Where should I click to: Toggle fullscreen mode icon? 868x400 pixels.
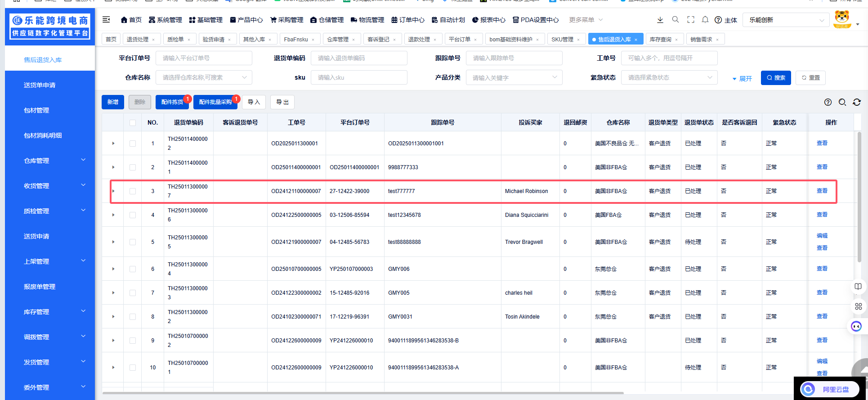click(x=690, y=20)
